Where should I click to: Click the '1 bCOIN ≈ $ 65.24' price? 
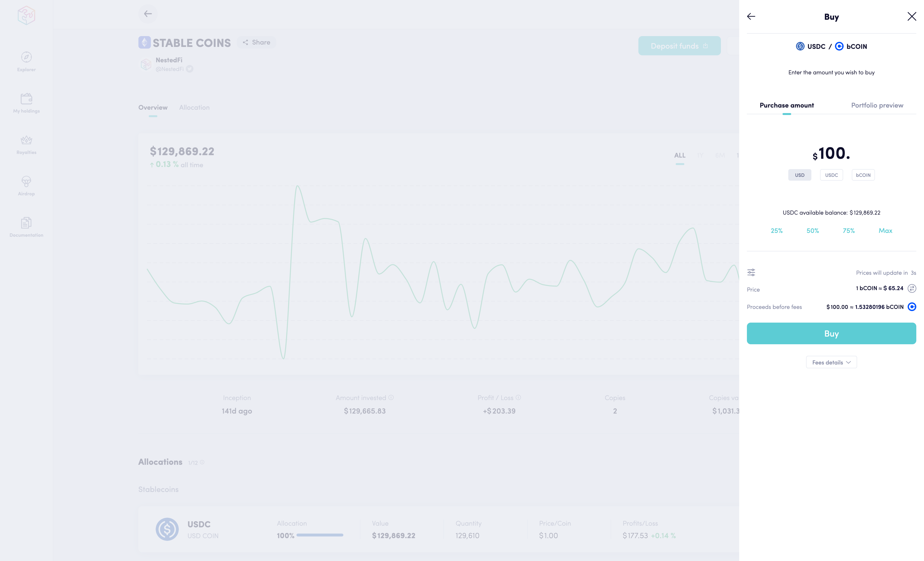click(880, 288)
